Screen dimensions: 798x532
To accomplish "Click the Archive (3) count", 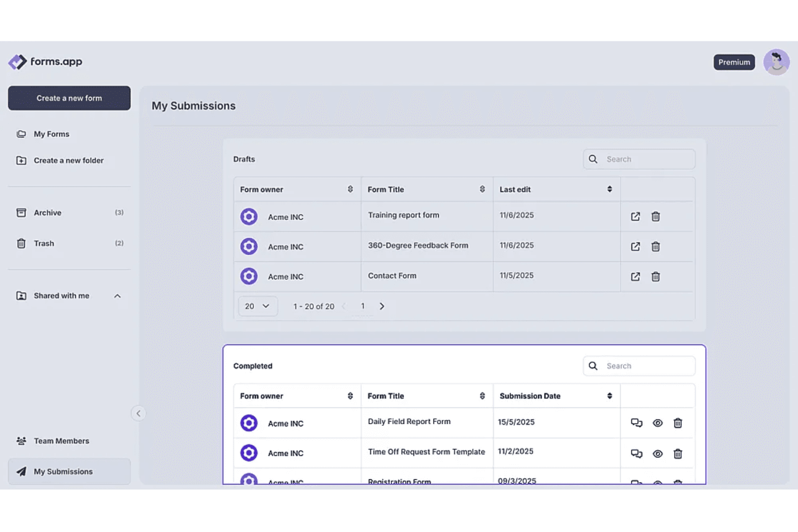I will click(x=119, y=213).
